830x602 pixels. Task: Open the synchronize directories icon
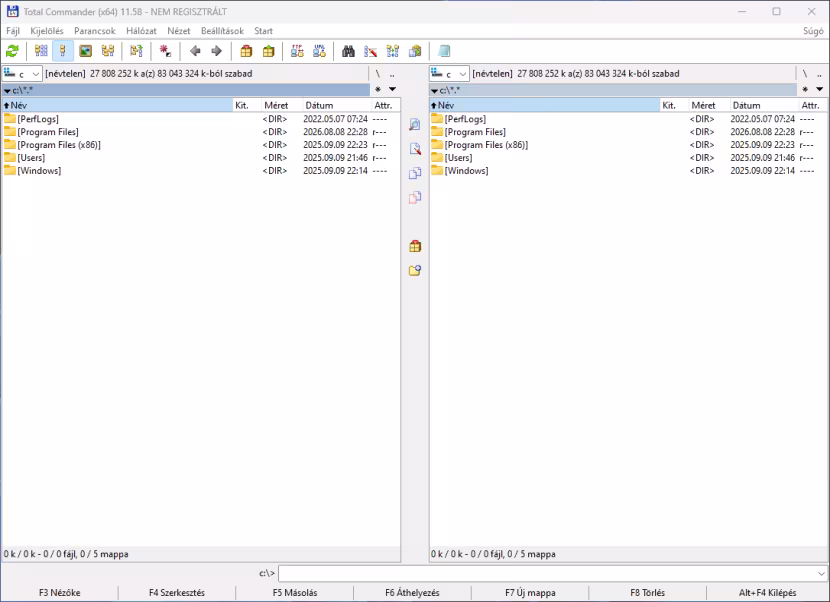point(393,51)
